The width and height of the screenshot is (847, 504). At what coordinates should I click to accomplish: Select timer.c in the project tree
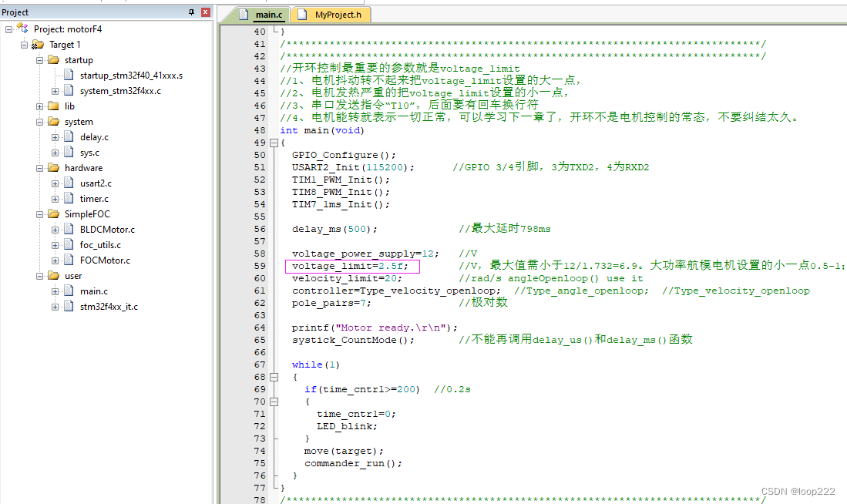click(94, 199)
